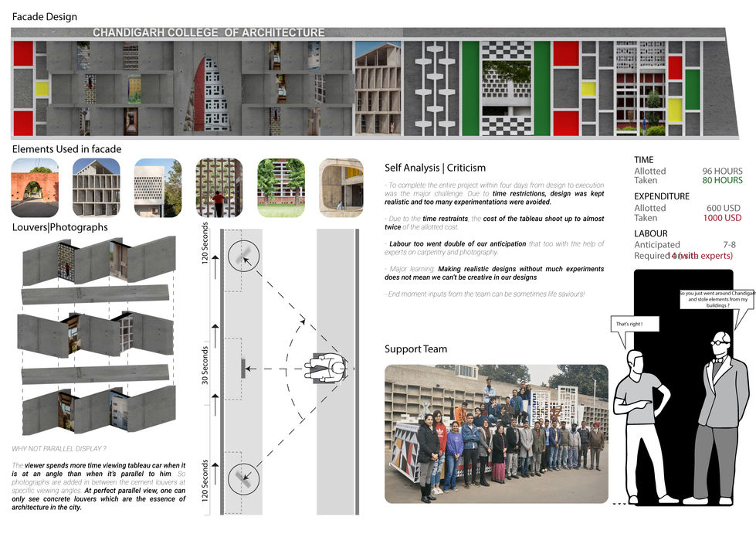756x534 pixels.
Task: Click the checkerboard facade panel
Action: click(507, 88)
